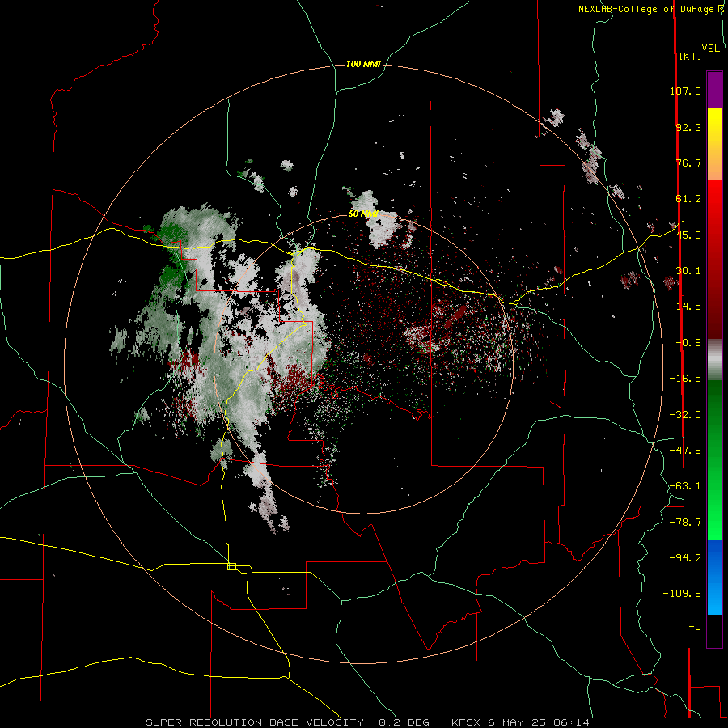The width and height of the screenshot is (728, 728).
Task: Click the 45.6 scale value
Action: [688, 235]
